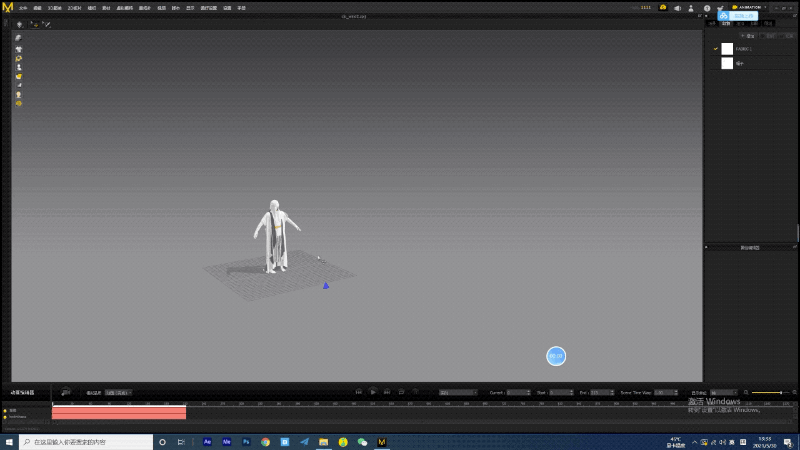
Task: Click the small surface display icon
Action: tap(19, 85)
